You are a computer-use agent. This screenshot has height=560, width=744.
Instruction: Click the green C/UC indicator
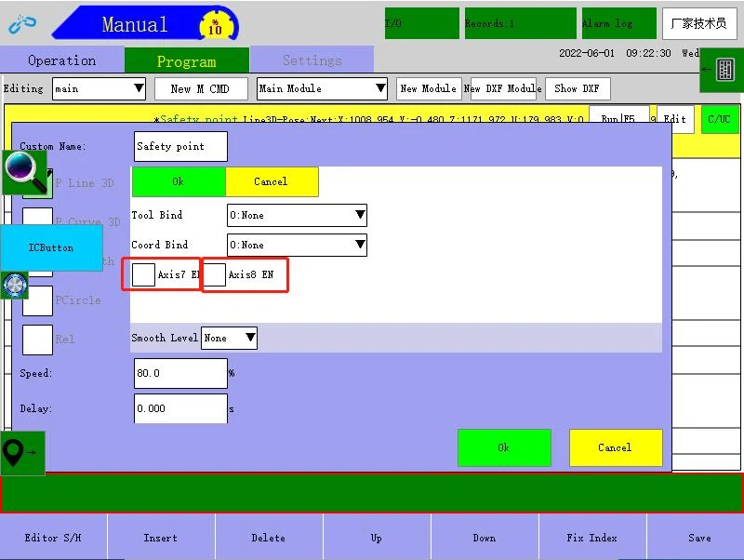[x=719, y=119]
